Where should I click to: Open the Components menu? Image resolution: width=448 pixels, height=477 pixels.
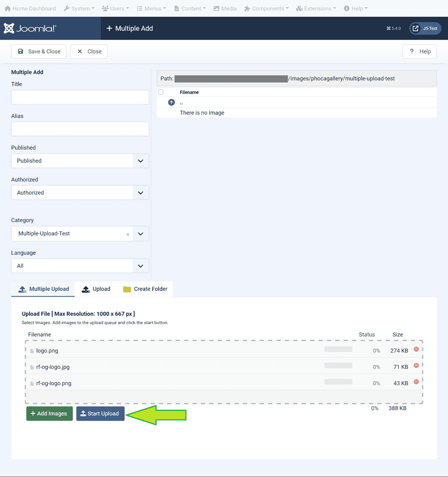coord(267,8)
